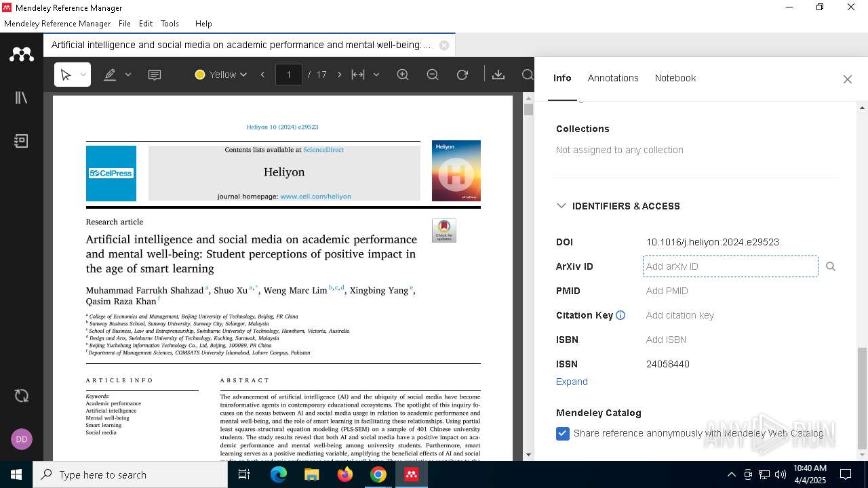
Task: Click the fit-to-width icon
Action: pos(358,75)
